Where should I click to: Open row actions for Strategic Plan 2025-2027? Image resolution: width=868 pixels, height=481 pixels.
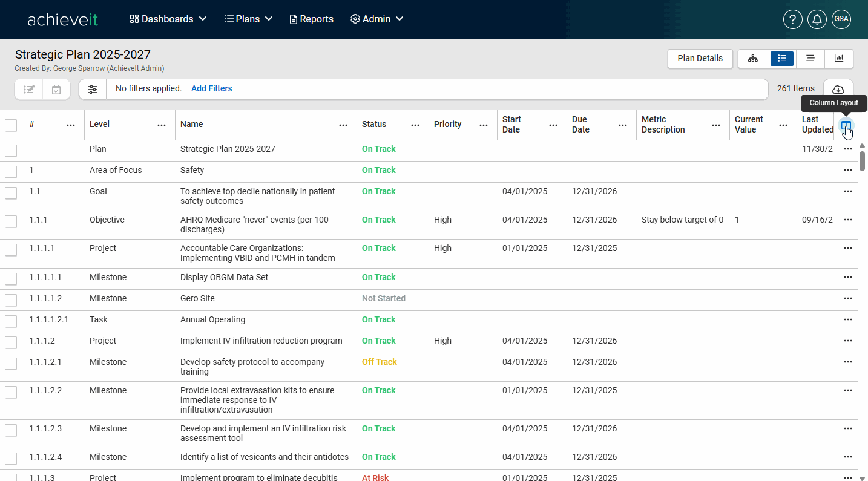pos(848,149)
